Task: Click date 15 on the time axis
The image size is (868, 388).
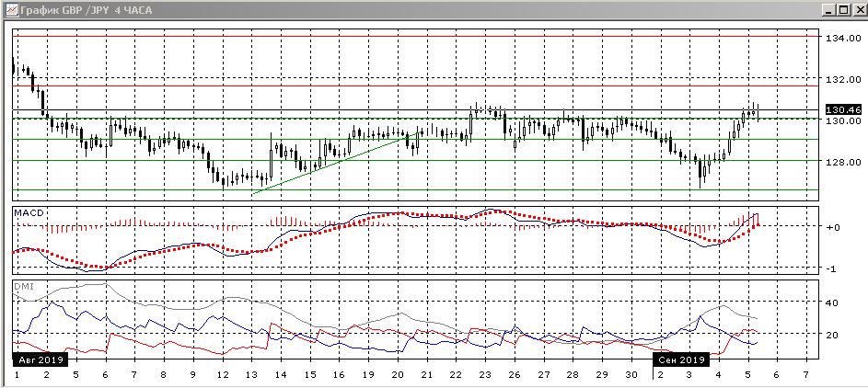Action: pos(310,375)
